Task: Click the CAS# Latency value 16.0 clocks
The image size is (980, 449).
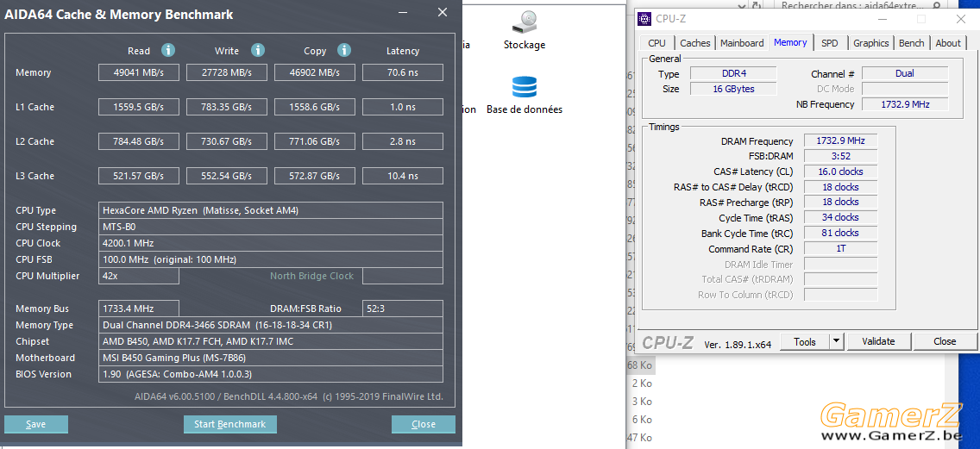Action: (x=840, y=171)
